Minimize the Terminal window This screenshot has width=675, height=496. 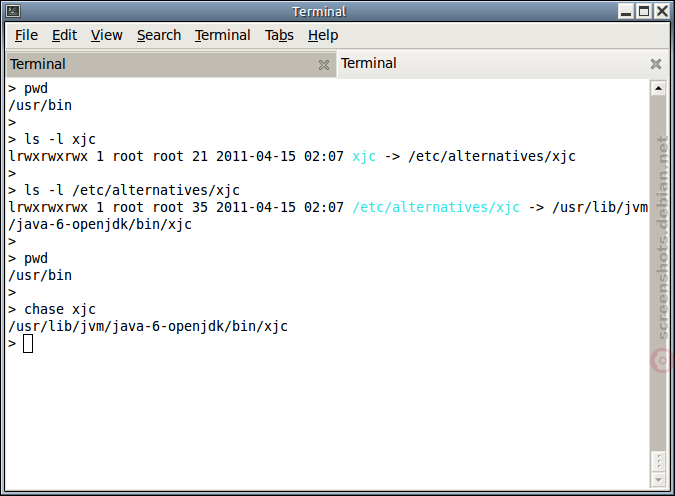[626, 11]
